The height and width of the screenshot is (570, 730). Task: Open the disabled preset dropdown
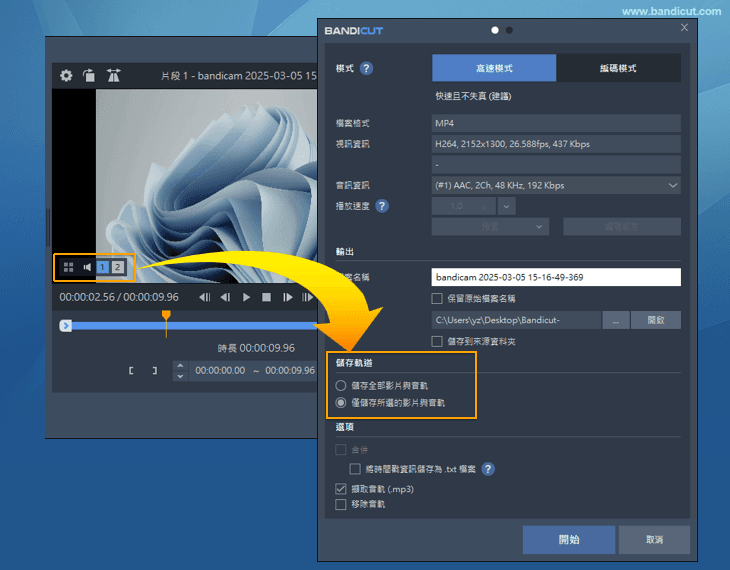(490, 227)
